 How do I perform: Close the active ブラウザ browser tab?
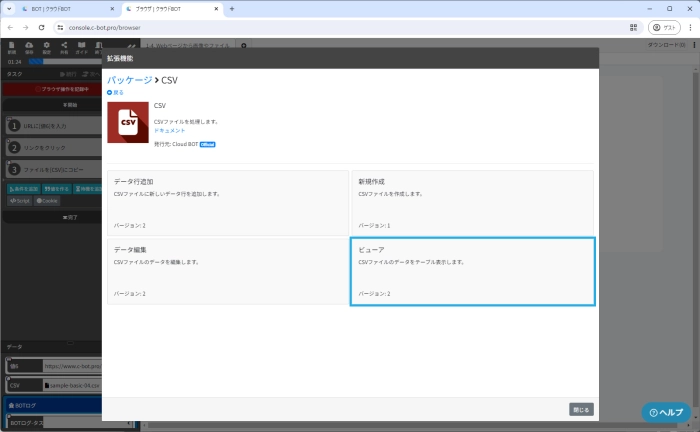click(x=215, y=9)
